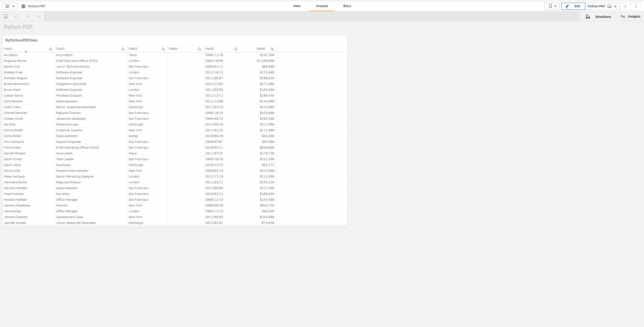Sort table by Field1 header
Screen dimensions: 644x327
(x=8, y=49)
